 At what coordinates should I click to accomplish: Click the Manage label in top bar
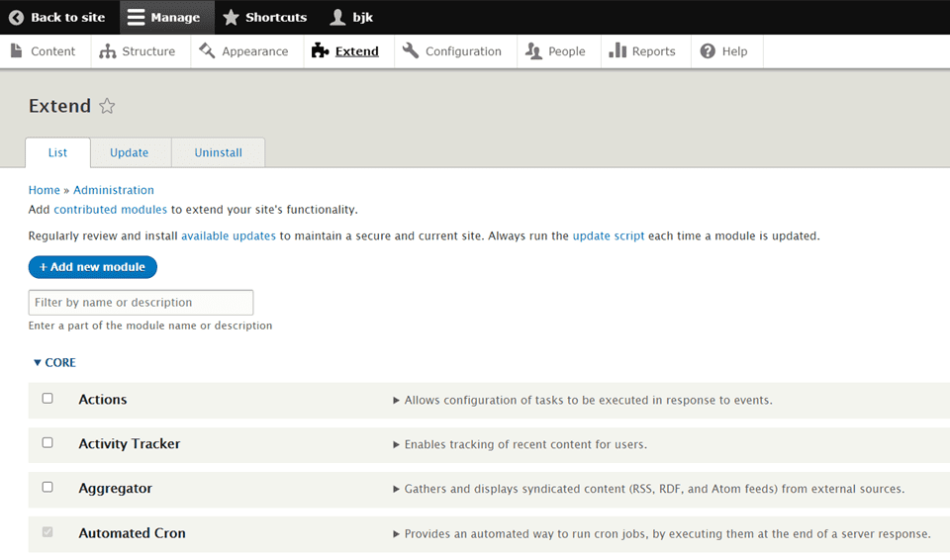[x=175, y=18]
